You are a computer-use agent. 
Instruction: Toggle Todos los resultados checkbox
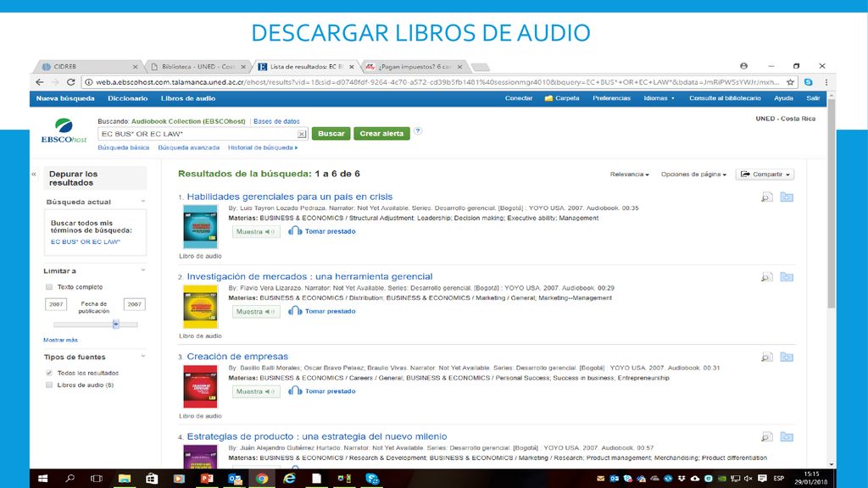click(x=49, y=373)
